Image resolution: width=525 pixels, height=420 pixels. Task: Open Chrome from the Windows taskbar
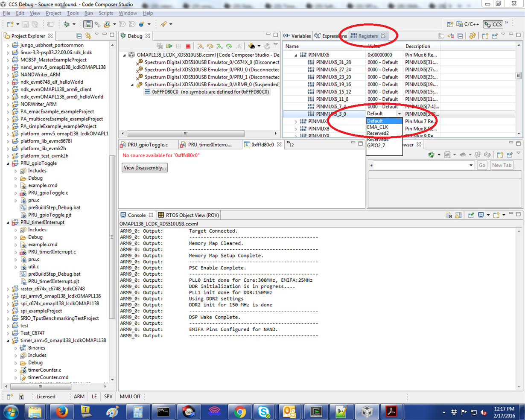pos(239,412)
